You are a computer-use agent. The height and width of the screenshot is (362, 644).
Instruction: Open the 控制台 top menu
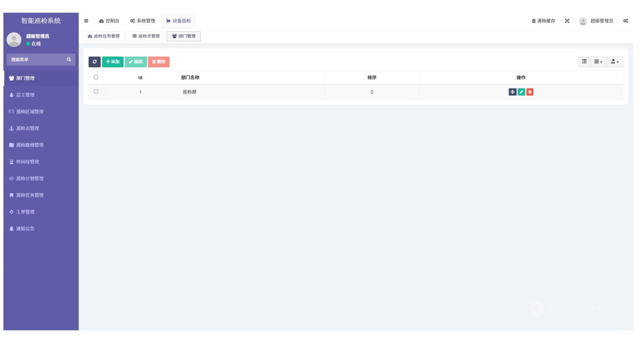point(109,21)
